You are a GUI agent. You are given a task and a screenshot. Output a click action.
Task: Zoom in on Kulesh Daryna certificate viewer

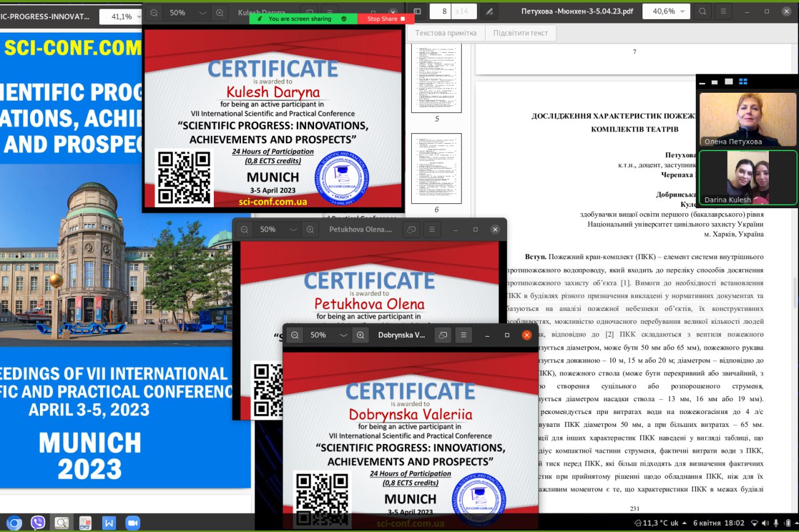(x=219, y=13)
